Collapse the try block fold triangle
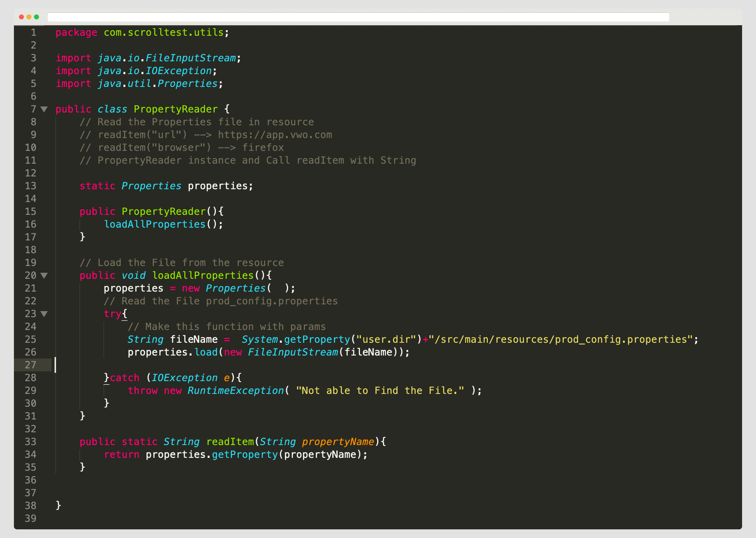Viewport: 756px width, 538px height. (45, 314)
